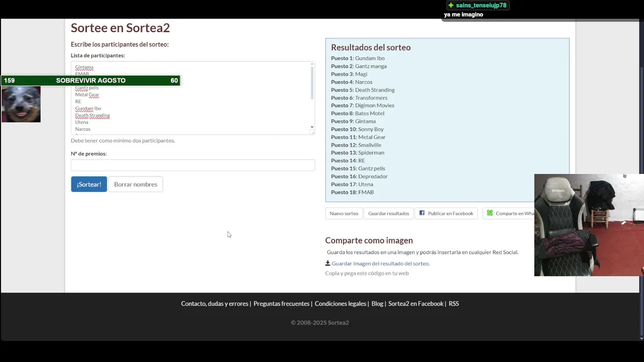The height and width of the screenshot is (362, 644).
Task: Open the RSS footer link
Action: point(454,304)
